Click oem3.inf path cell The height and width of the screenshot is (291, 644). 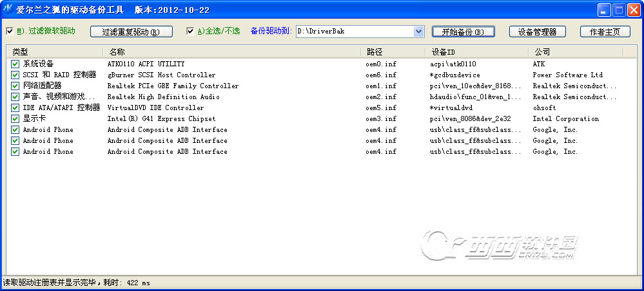[381, 118]
